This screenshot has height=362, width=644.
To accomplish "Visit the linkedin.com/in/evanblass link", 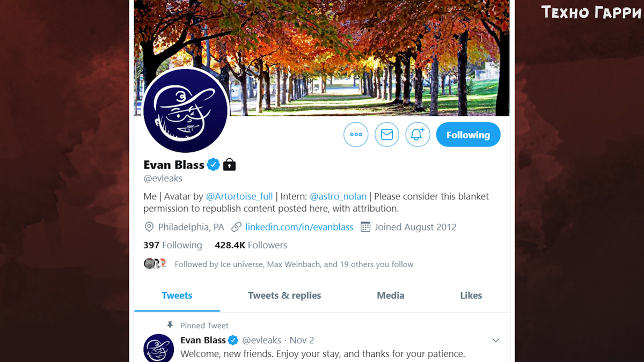I will (299, 227).
